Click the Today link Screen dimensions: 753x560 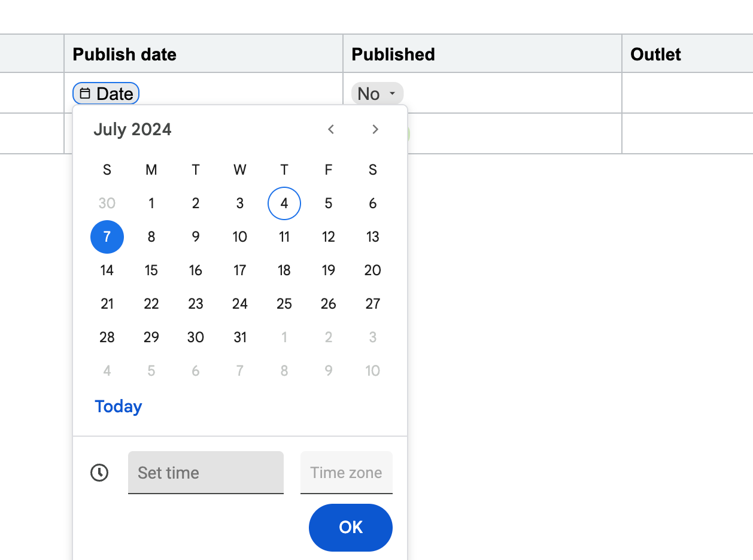[x=119, y=406]
